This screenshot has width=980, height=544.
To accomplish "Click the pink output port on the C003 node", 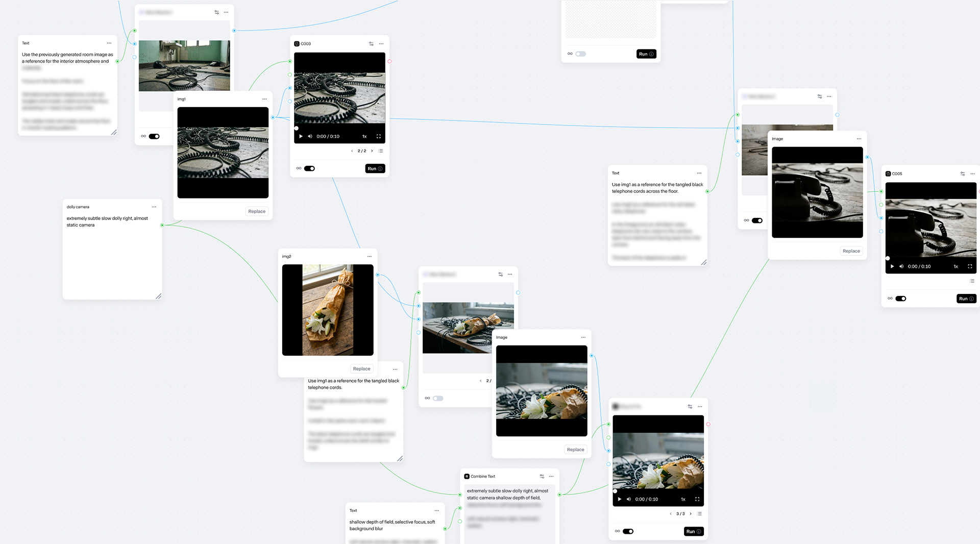I will pyautogui.click(x=389, y=62).
